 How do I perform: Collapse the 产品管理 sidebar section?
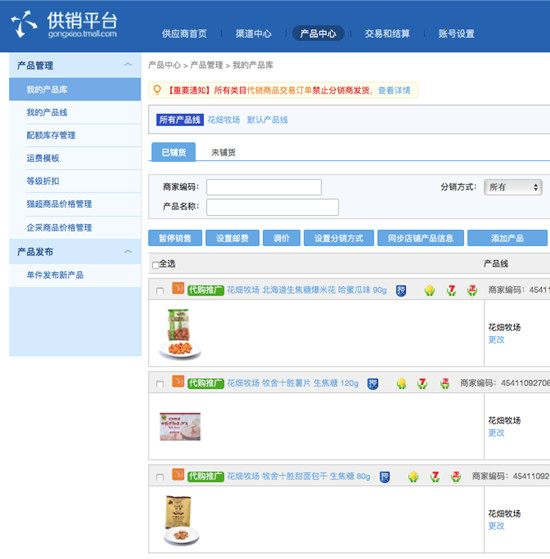pos(128,65)
